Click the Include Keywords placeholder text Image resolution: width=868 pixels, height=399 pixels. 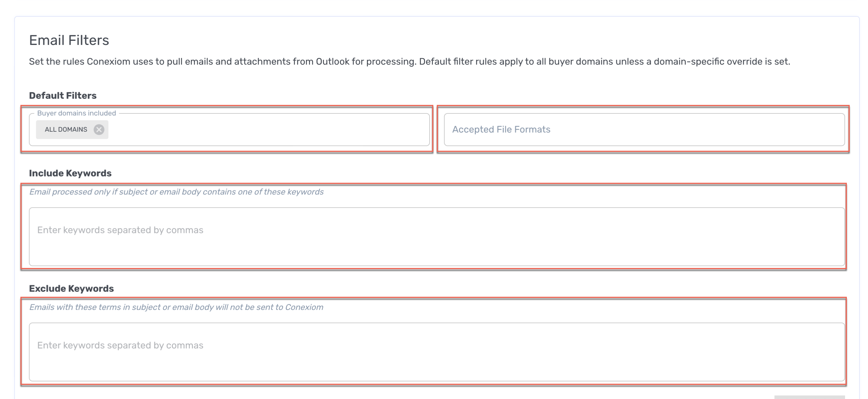120,230
